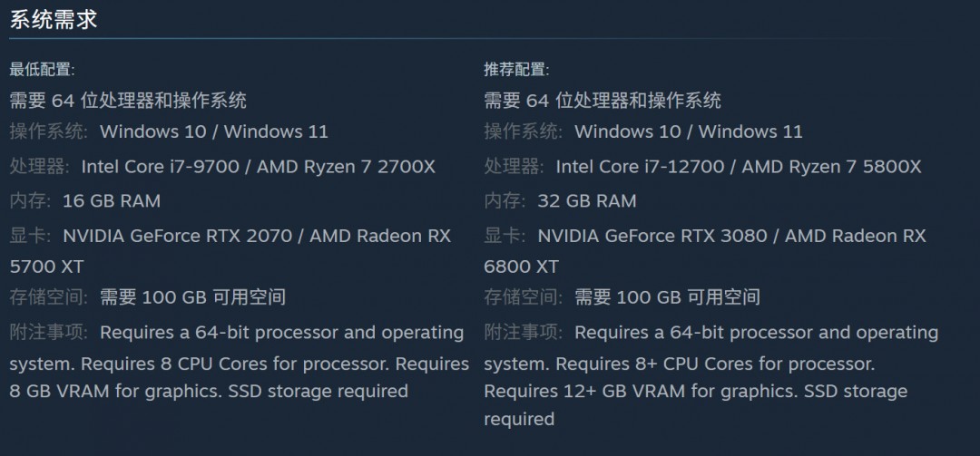Screen dimensions: 980x456
Task: Click the 存储空间 label in minimum requirements
Action: tap(49, 297)
